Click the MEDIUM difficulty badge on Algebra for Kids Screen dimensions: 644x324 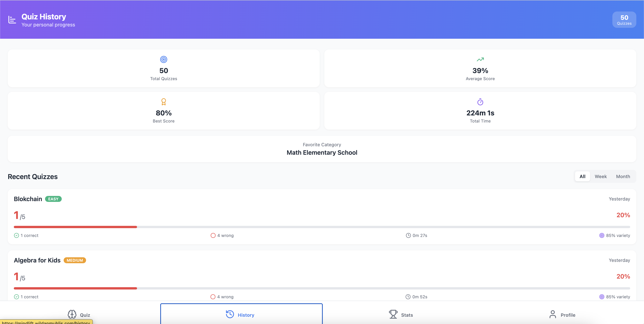(x=75, y=260)
